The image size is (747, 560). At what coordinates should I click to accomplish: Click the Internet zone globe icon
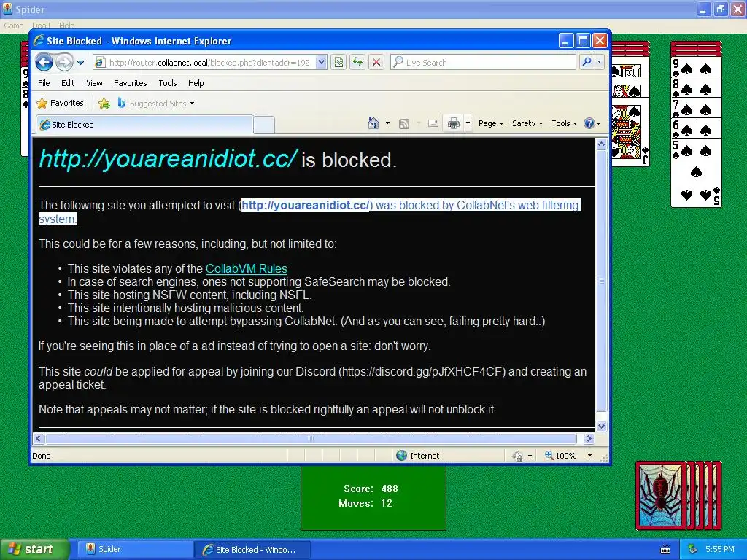402,456
